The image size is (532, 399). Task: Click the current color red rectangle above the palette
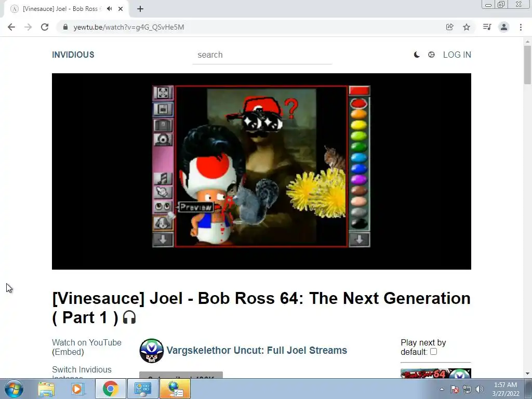pyautogui.click(x=360, y=90)
